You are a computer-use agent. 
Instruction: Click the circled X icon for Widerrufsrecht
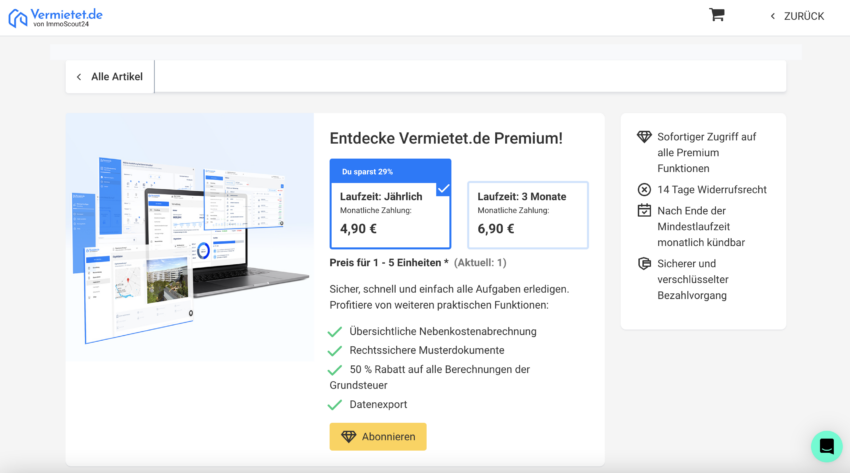pyautogui.click(x=644, y=190)
